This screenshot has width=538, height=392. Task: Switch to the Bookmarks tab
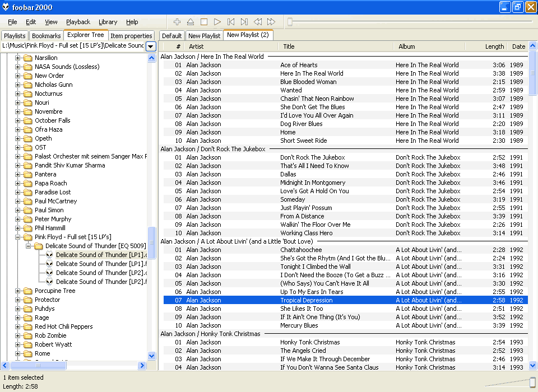[46, 36]
